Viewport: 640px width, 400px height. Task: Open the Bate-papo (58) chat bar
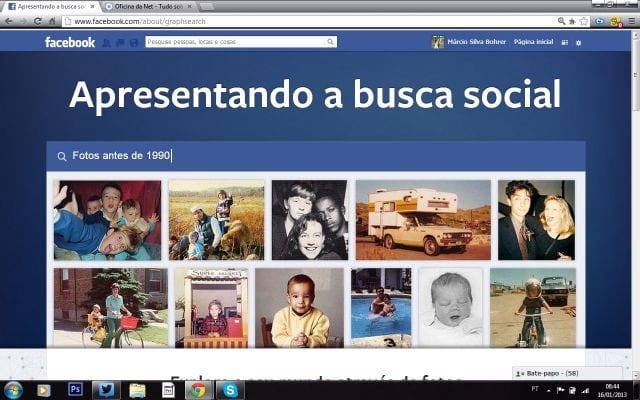pyautogui.click(x=567, y=373)
